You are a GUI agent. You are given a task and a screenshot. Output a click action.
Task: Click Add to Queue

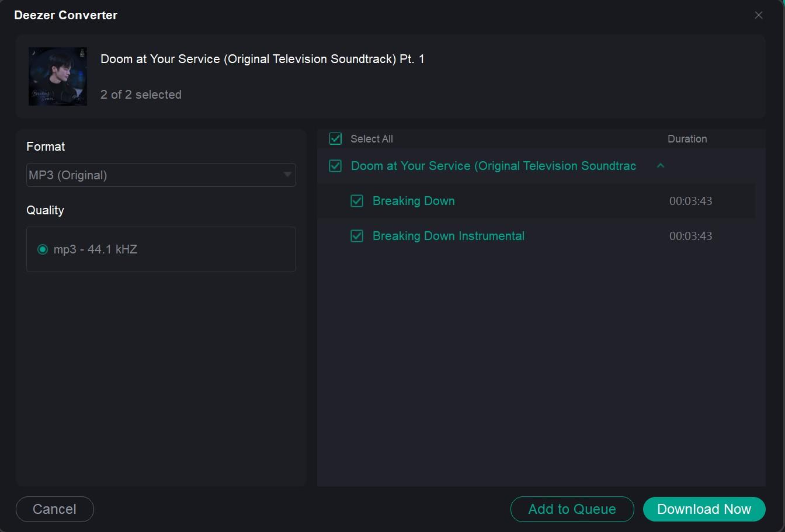572,509
